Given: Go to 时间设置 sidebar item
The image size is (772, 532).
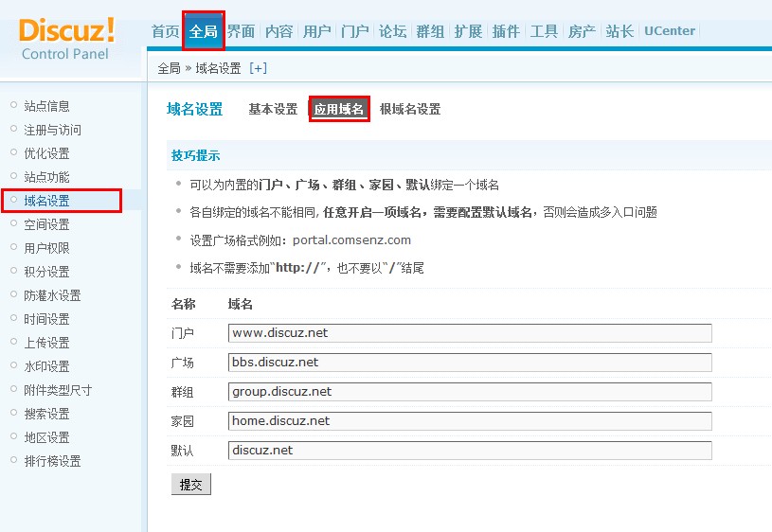Looking at the screenshot, I should tap(46, 318).
